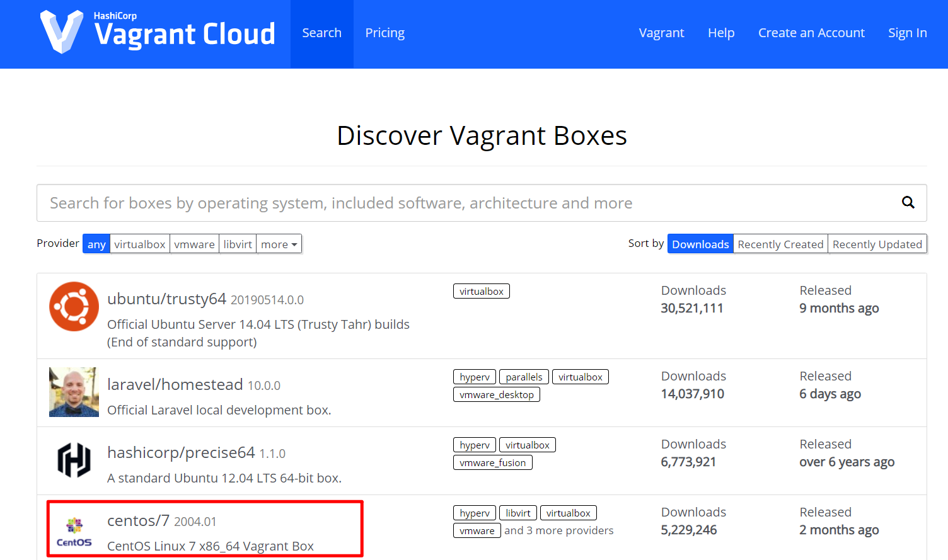The width and height of the screenshot is (948, 560).
Task: Click parallels tag on laravel/homestead row
Action: click(x=524, y=377)
